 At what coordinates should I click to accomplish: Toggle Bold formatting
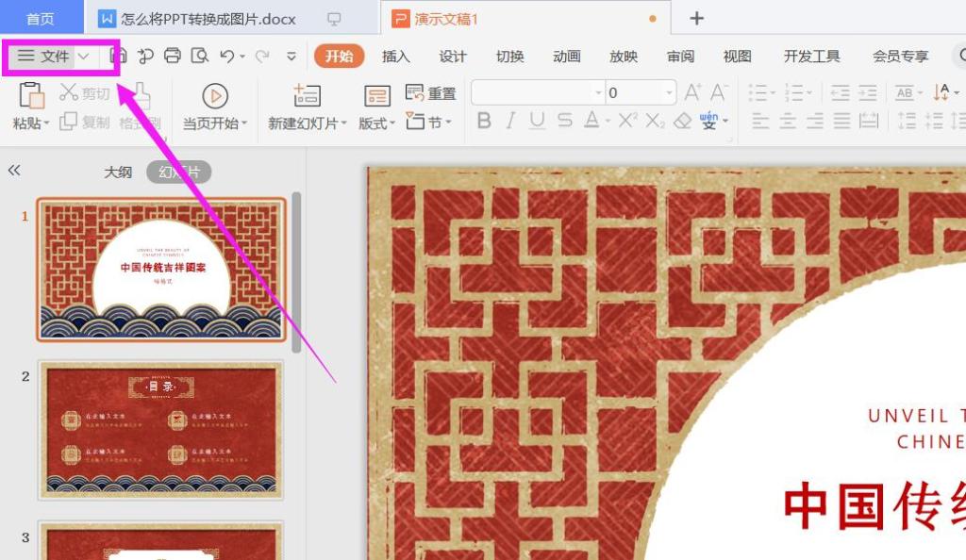(x=484, y=121)
